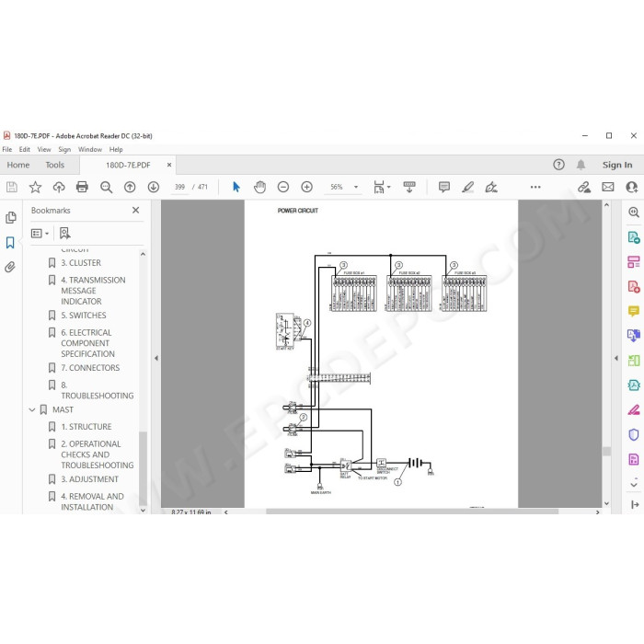Upload file to cloud icon
Viewport: 644px width, 644px height.
(x=59, y=188)
